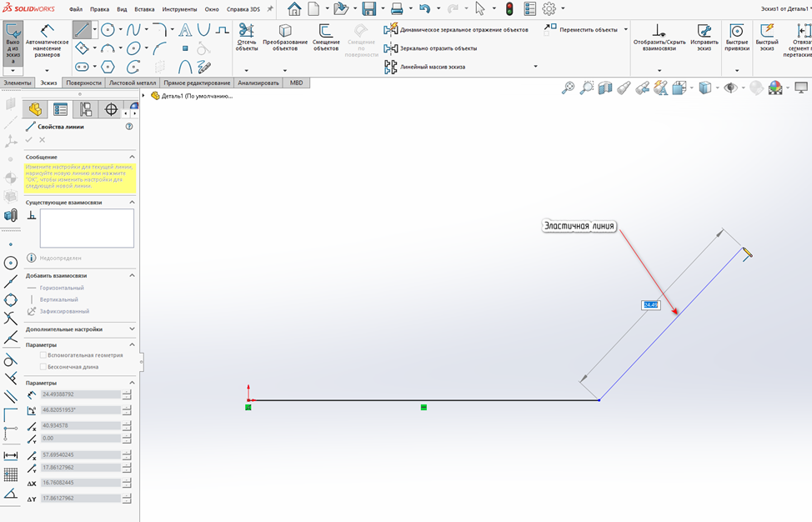The height and width of the screenshot is (522, 812).
Task: Select the Ellipse sketch tool
Action: point(133,48)
